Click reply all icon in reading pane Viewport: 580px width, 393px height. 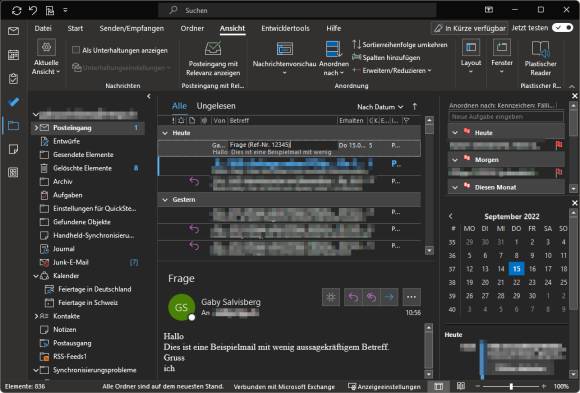point(371,297)
